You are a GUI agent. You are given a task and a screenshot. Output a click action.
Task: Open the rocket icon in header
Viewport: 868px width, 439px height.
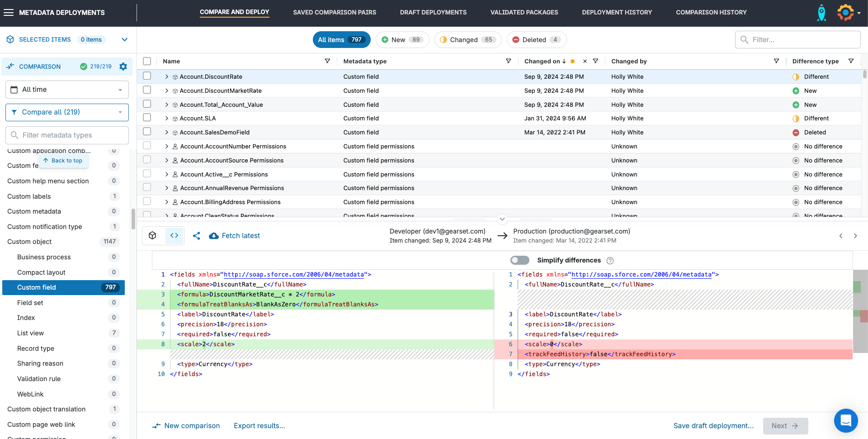821,13
